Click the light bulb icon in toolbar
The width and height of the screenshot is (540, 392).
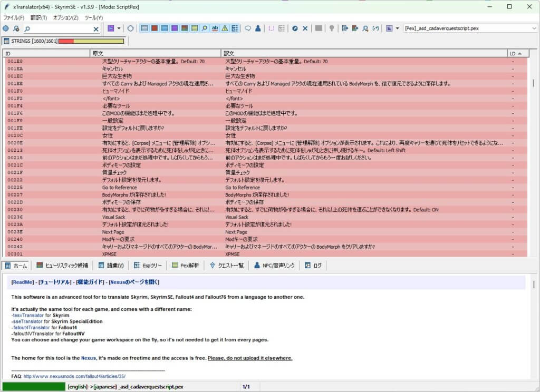[332, 28]
